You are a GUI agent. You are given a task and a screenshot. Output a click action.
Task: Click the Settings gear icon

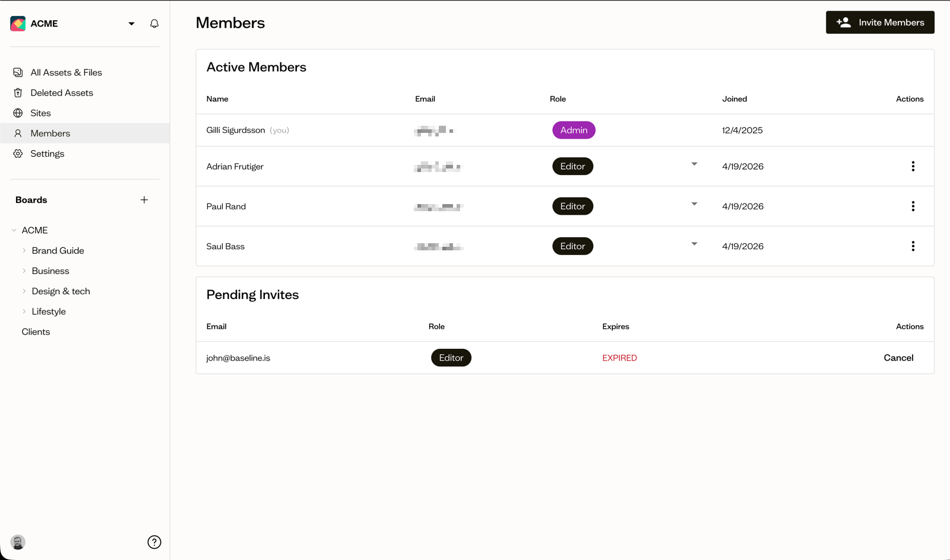click(18, 154)
